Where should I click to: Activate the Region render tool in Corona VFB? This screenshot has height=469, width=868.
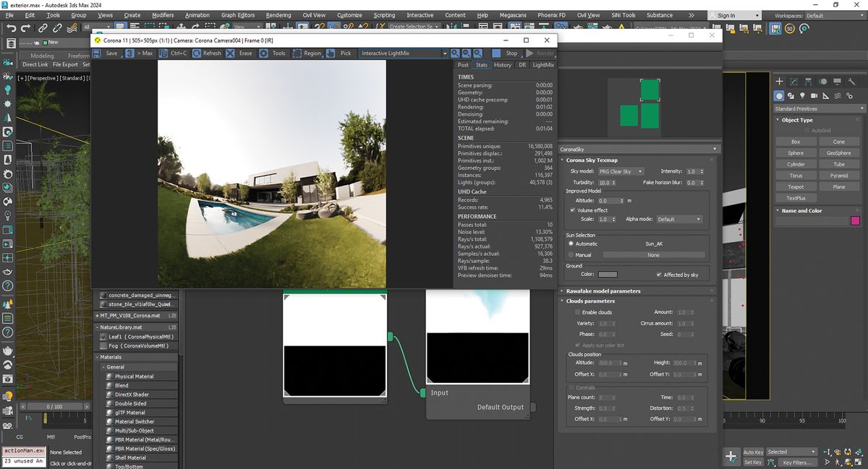308,53
